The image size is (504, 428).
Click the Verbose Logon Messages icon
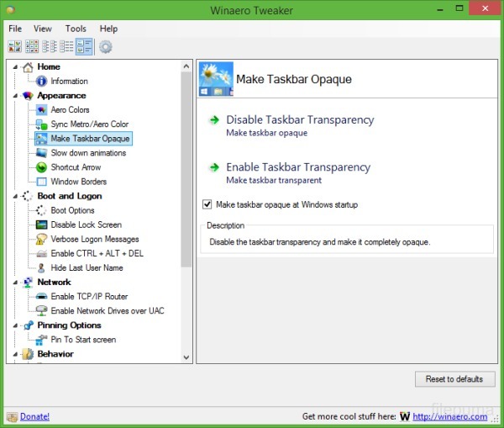click(41, 239)
